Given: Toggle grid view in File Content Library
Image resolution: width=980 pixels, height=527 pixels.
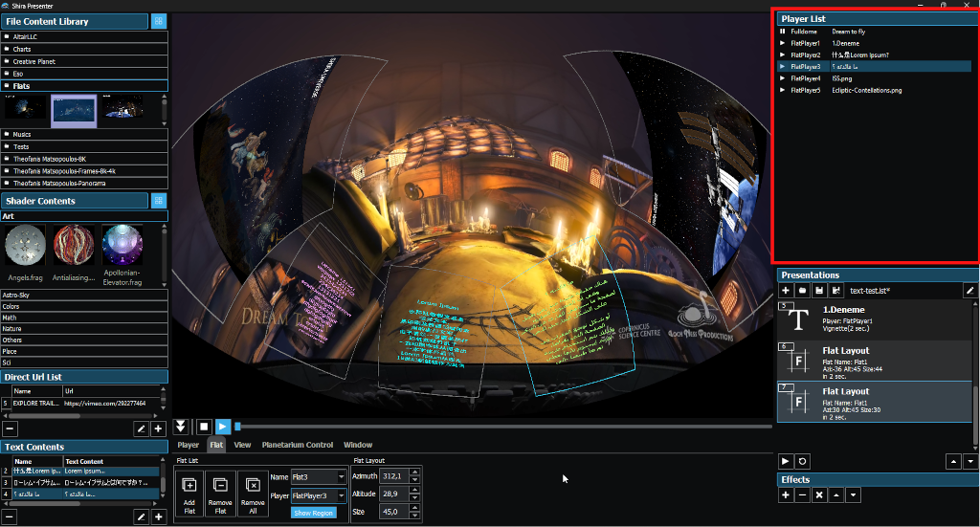Looking at the screenshot, I should click(x=159, y=21).
